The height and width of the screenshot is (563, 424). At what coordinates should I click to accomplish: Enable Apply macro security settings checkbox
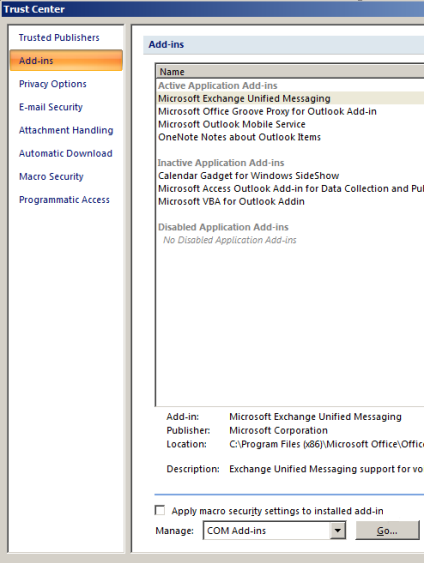click(160, 510)
